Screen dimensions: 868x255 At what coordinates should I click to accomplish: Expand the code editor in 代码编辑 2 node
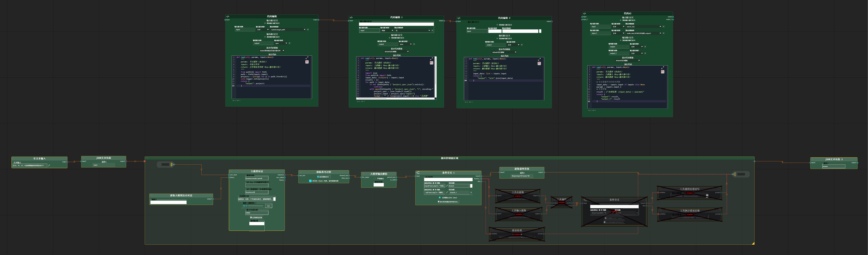(x=539, y=59)
